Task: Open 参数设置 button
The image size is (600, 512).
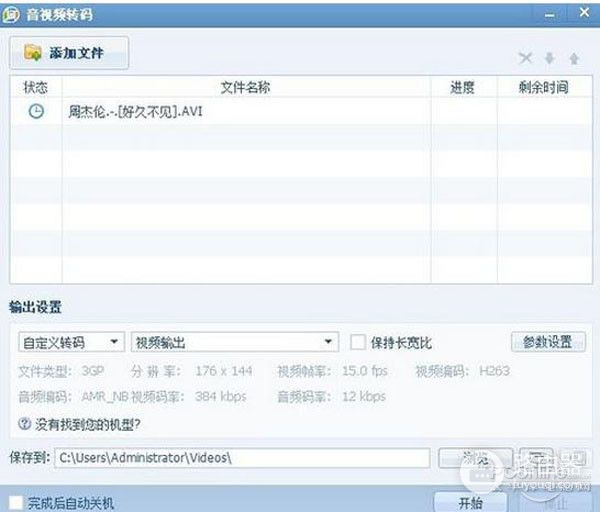Action: (x=548, y=341)
